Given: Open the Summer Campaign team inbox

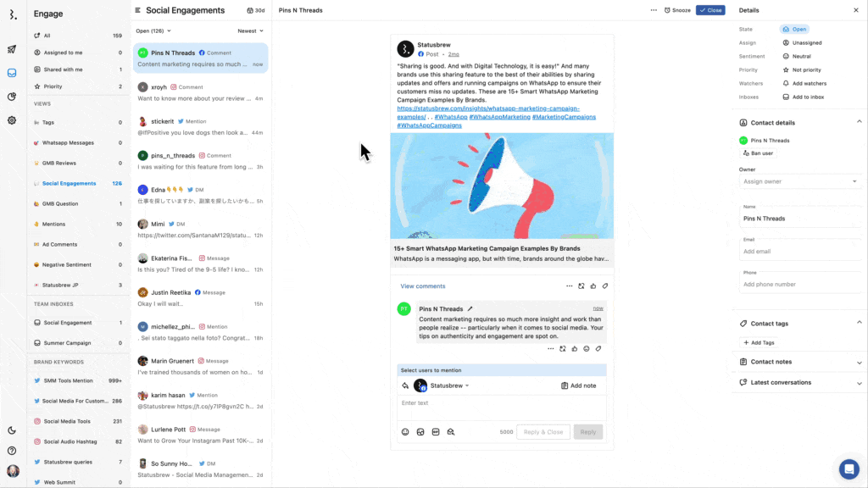Looking at the screenshot, I should click(67, 343).
